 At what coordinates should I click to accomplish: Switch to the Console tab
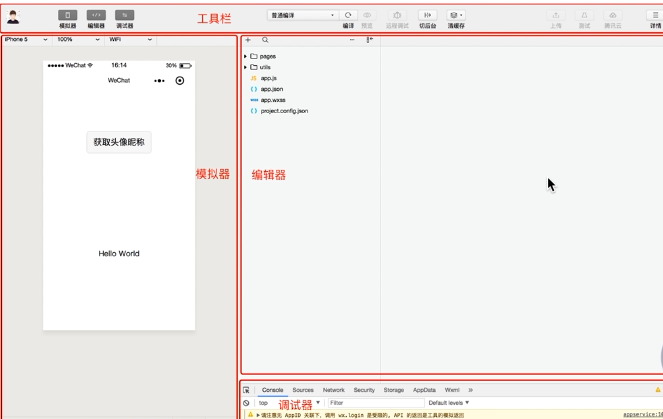[x=272, y=390]
